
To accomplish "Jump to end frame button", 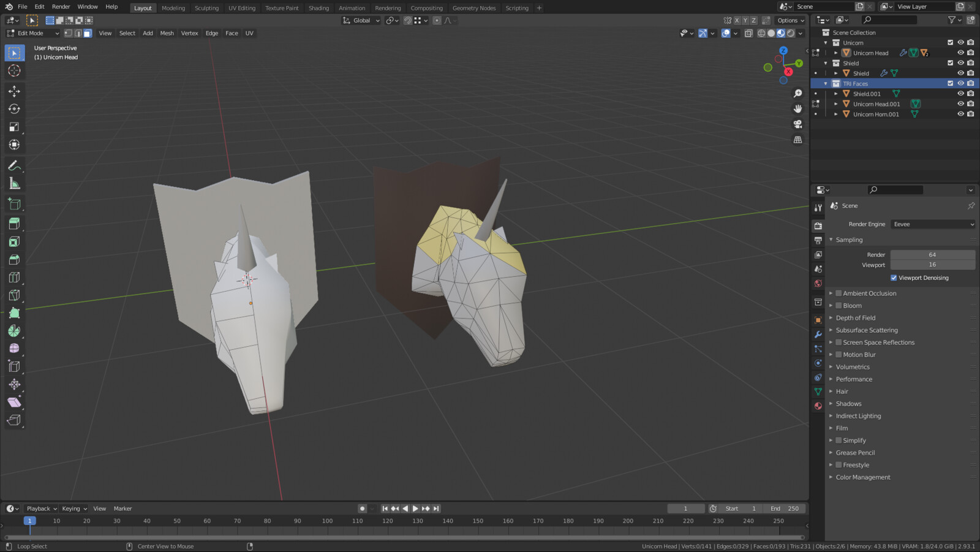I will tap(436, 509).
